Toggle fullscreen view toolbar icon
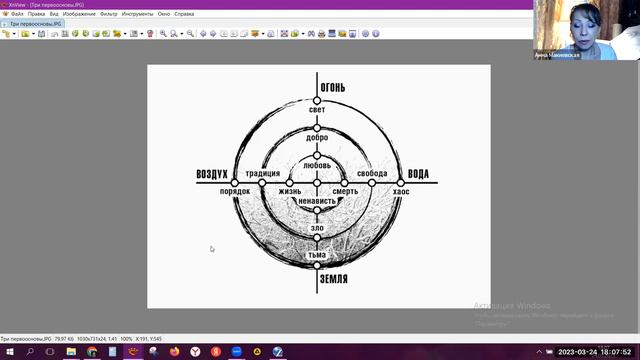This screenshot has height=360, width=640. (x=284, y=34)
